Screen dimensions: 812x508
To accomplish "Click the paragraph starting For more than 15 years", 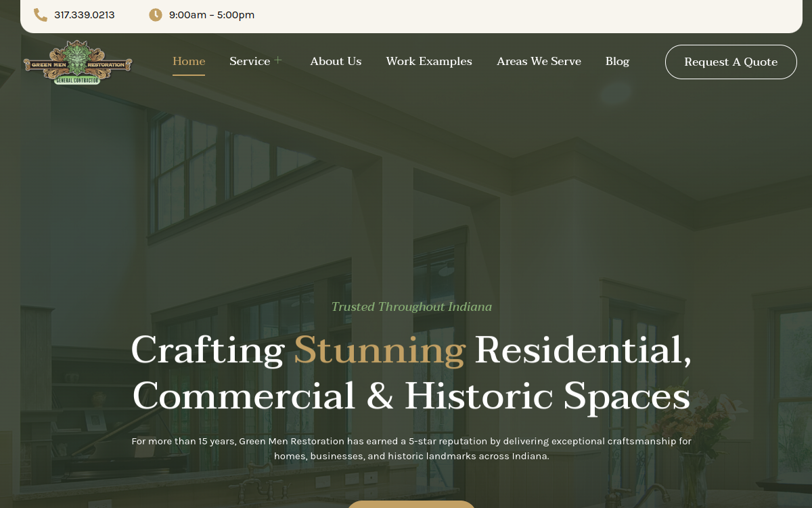I will (411, 448).
